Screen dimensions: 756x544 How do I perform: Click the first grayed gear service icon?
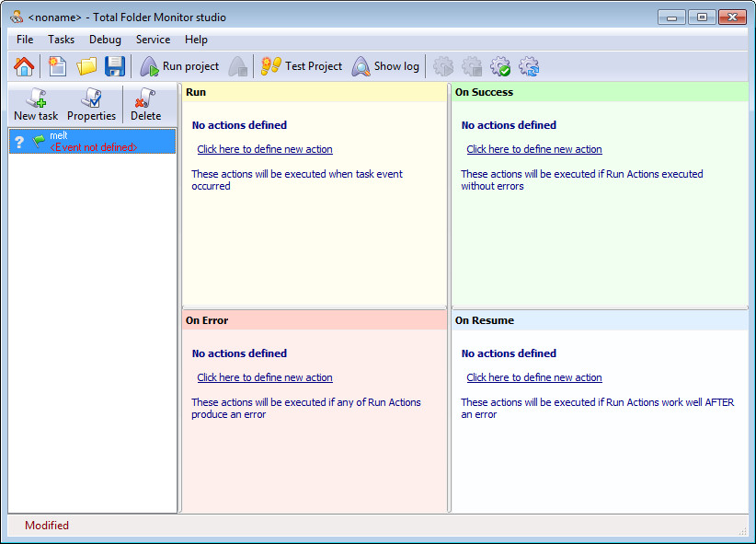(443, 66)
